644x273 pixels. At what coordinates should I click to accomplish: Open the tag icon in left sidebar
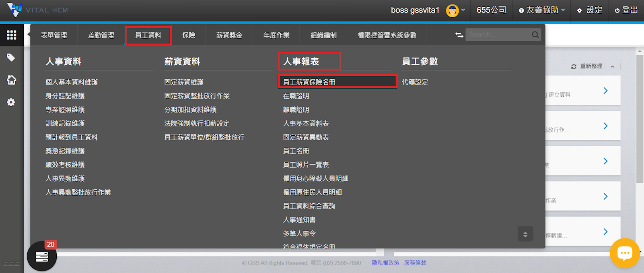11,58
